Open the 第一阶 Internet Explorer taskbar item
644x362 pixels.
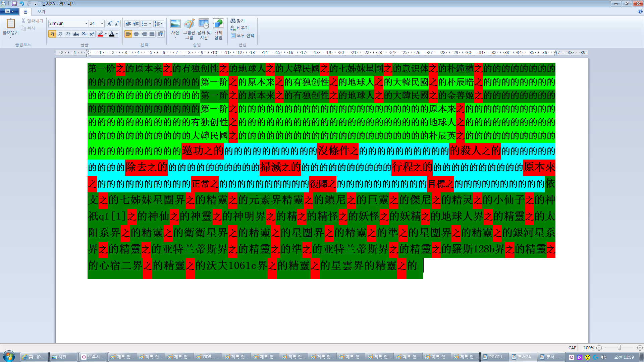(34, 357)
